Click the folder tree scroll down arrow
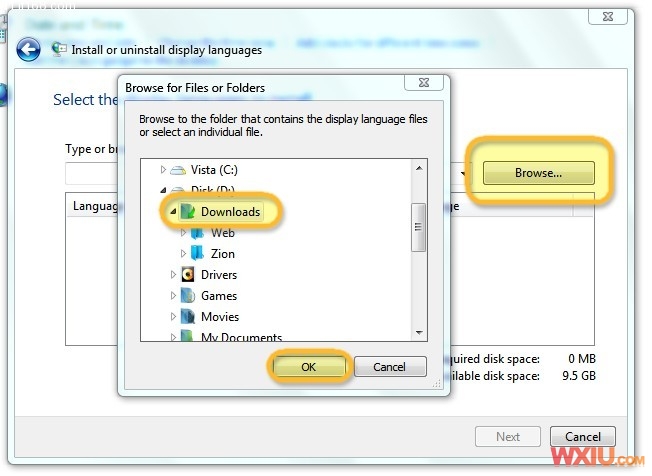This screenshot has width=652, height=476. (x=420, y=333)
